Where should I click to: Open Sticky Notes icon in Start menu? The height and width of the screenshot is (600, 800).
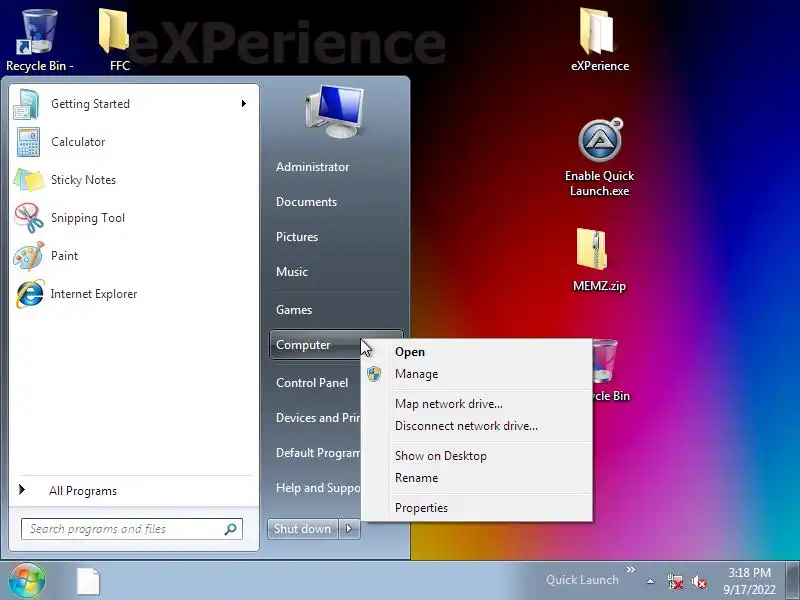click(29, 180)
